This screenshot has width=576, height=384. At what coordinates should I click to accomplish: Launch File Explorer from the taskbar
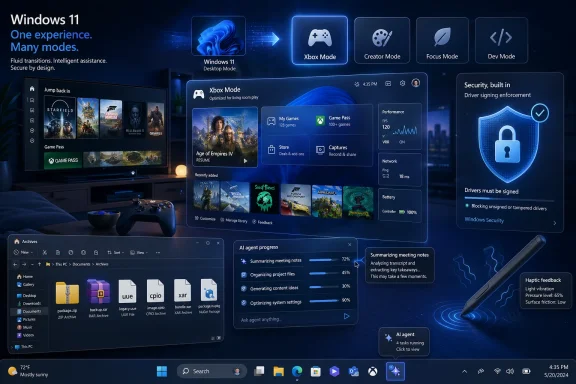click(278, 372)
